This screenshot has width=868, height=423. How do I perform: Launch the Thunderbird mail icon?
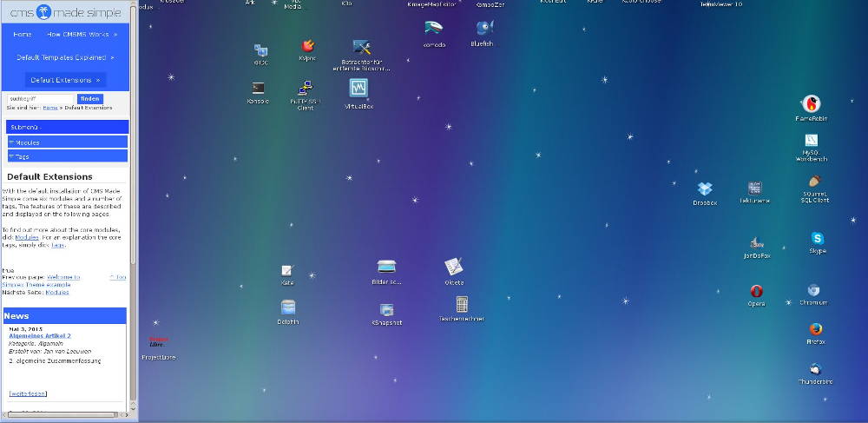[x=815, y=369]
